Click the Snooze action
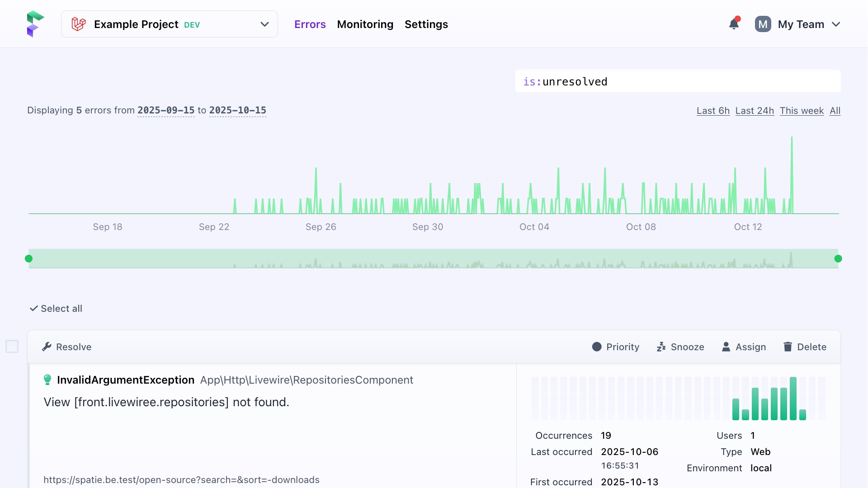The image size is (868, 488). [680, 347]
